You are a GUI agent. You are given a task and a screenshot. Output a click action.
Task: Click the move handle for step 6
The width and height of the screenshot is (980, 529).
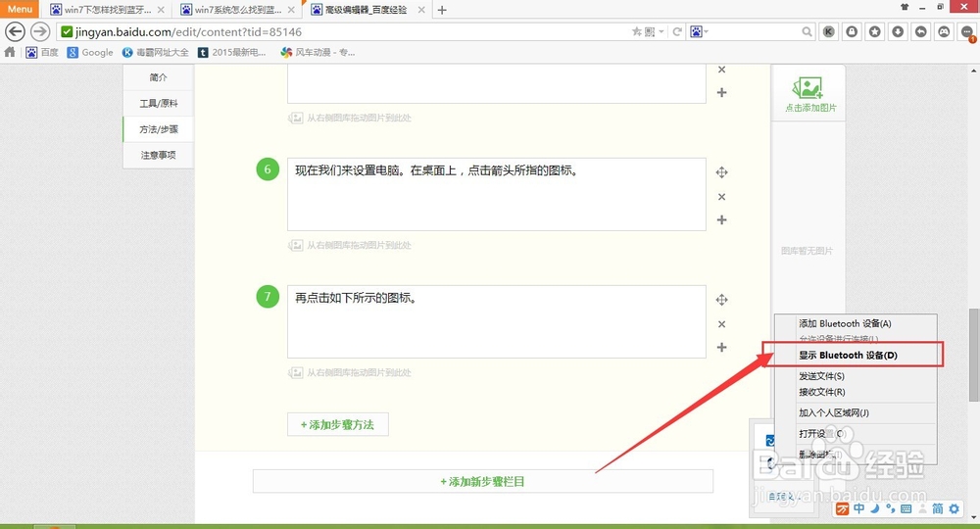(x=722, y=172)
